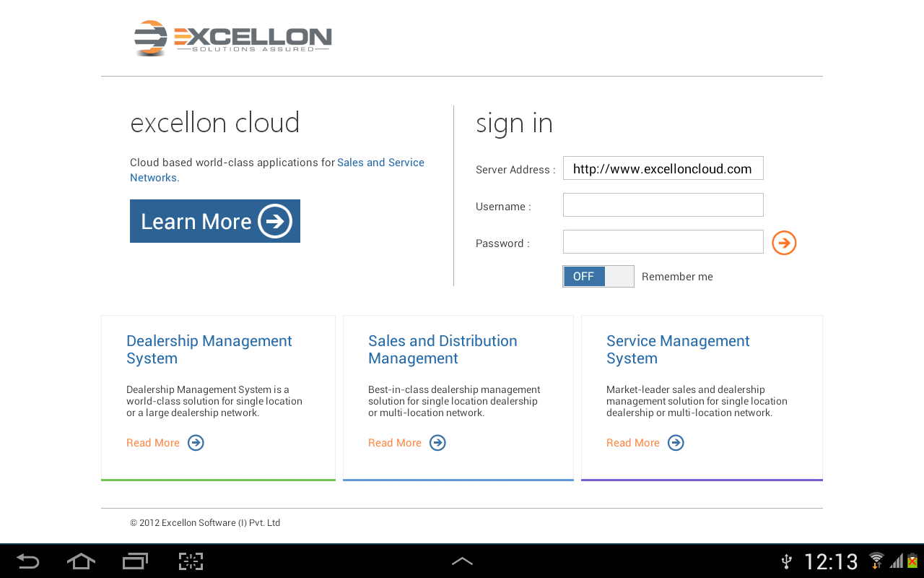The width and height of the screenshot is (924, 578).
Task: Open the Sales and Distribution Management heading
Action: 443,350
